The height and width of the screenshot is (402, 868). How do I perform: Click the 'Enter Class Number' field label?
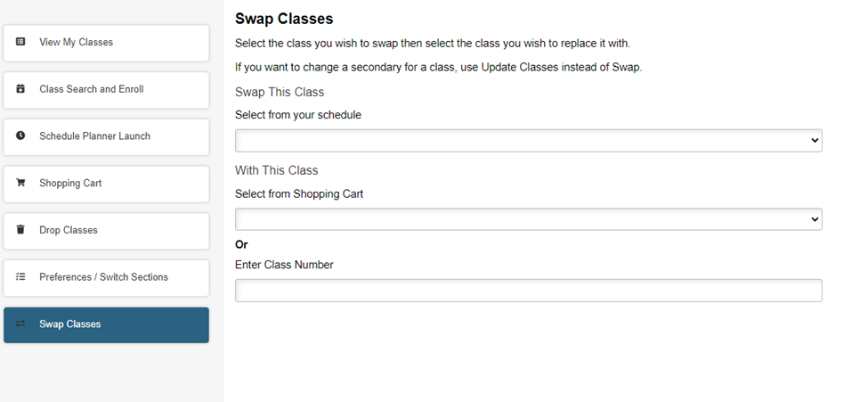[284, 265]
